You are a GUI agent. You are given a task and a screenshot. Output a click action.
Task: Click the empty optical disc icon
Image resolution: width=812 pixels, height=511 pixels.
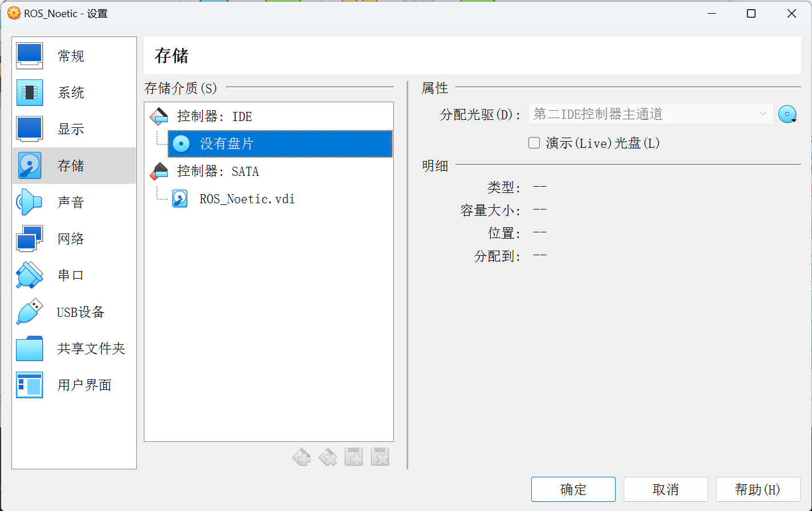tap(181, 144)
